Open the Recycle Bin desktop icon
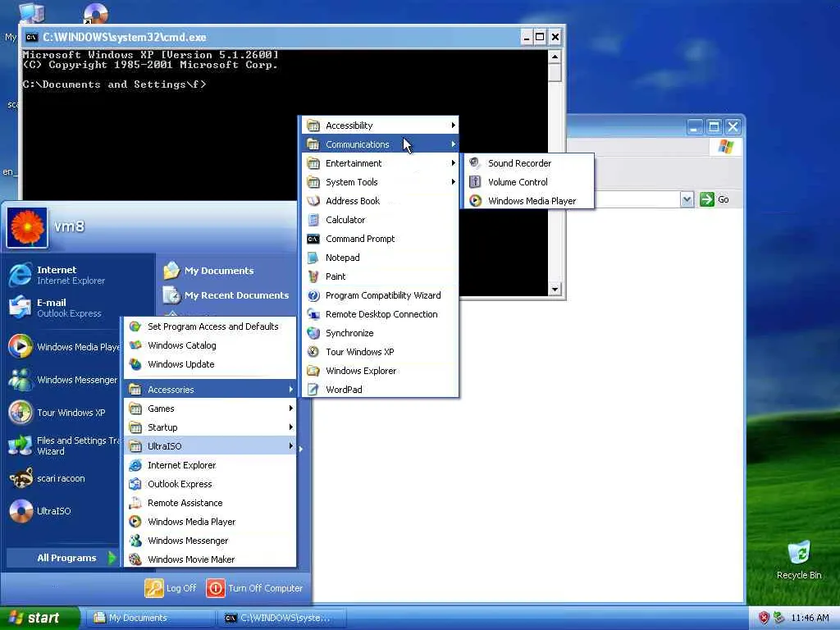Viewport: 840px width, 630px height. pos(799,559)
